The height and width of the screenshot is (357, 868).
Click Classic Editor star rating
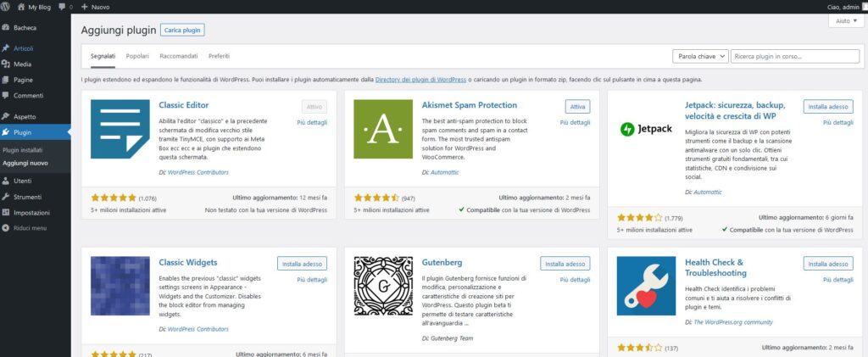[114, 198]
